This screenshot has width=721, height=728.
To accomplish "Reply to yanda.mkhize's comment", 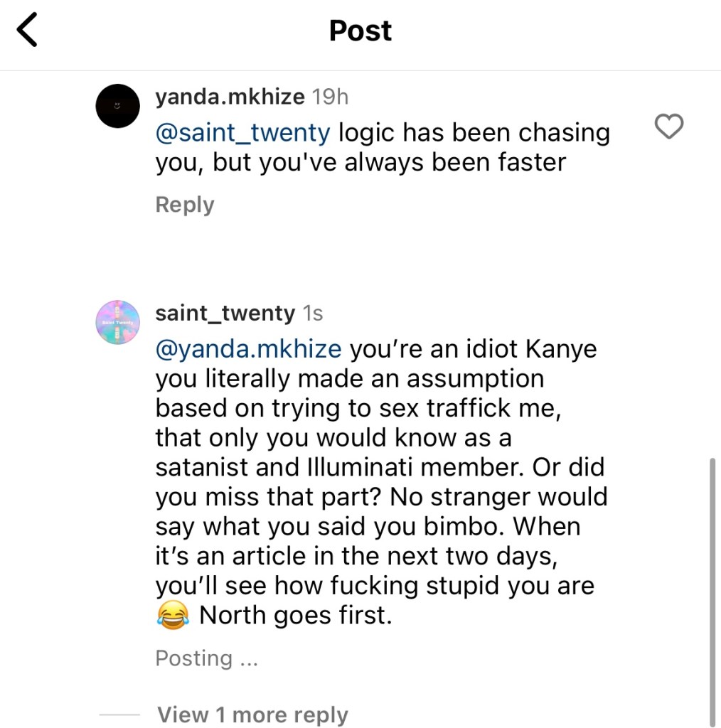I will [184, 205].
